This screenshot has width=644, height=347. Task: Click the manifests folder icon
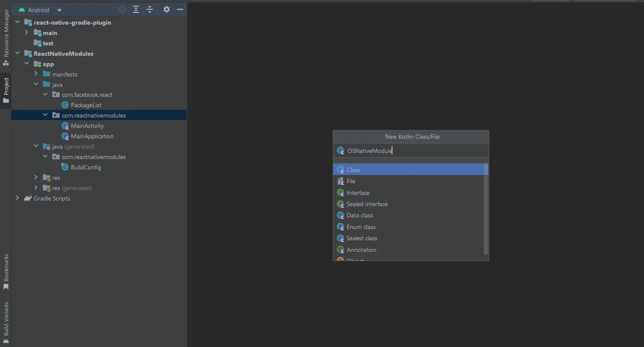47,74
